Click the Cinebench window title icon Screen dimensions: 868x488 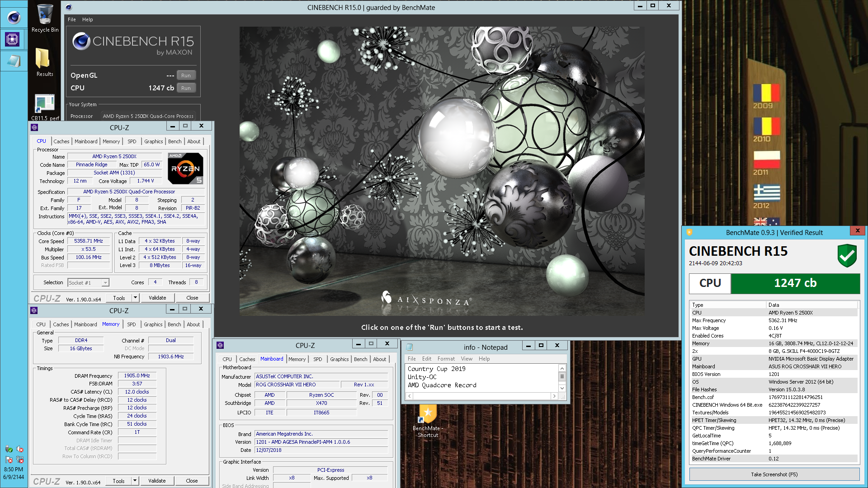coord(69,7)
